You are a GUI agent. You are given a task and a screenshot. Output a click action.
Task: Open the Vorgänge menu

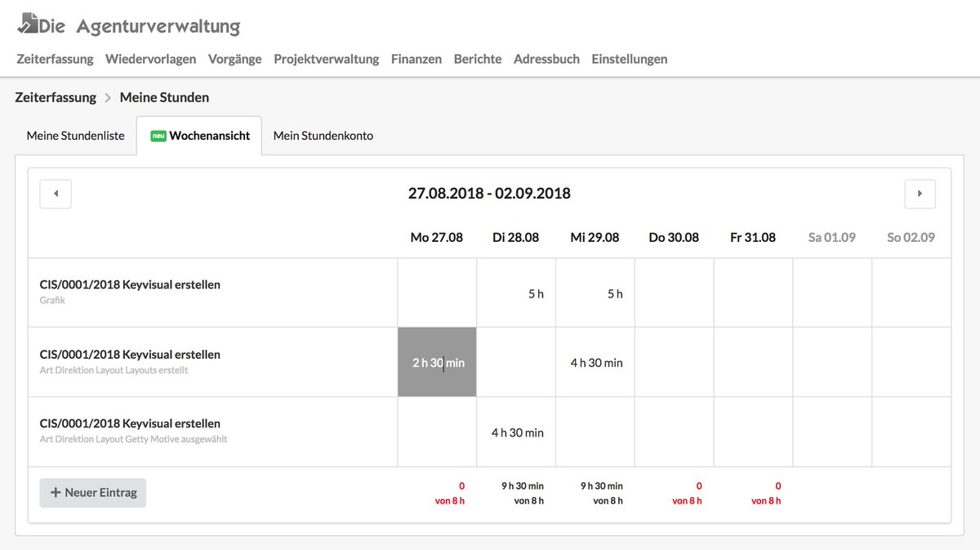[x=235, y=59]
